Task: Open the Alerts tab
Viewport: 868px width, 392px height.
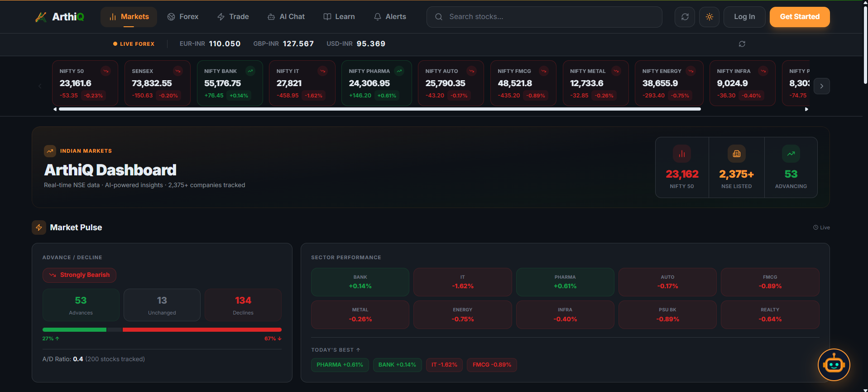Action: 390,17
